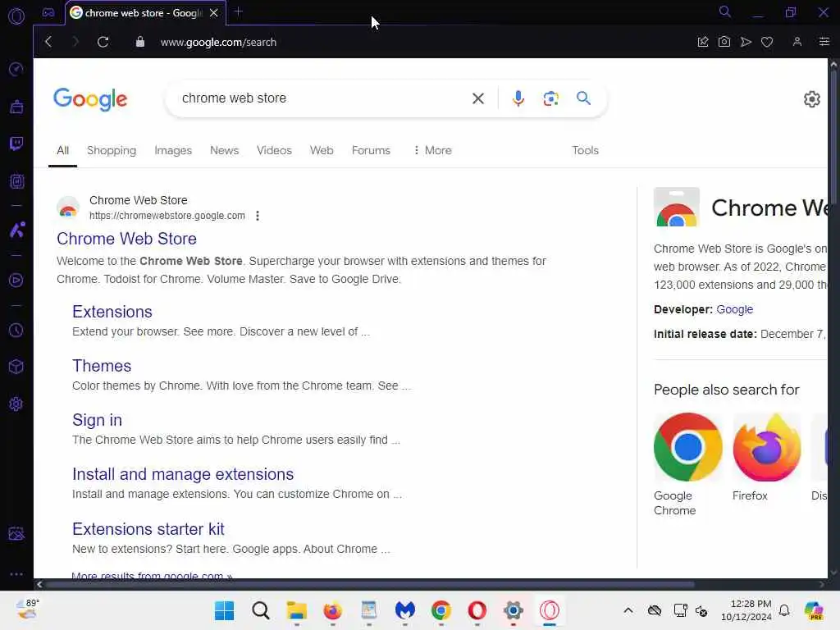Screen dimensions: 840x630
Task: Open result options three-dot menu
Action: 258,216
